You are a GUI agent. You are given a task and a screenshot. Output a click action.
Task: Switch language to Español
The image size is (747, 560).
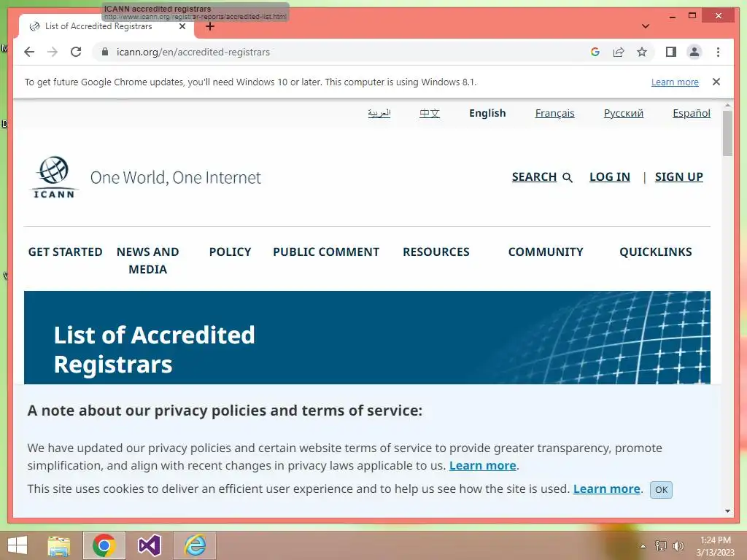pyautogui.click(x=692, y=113)
